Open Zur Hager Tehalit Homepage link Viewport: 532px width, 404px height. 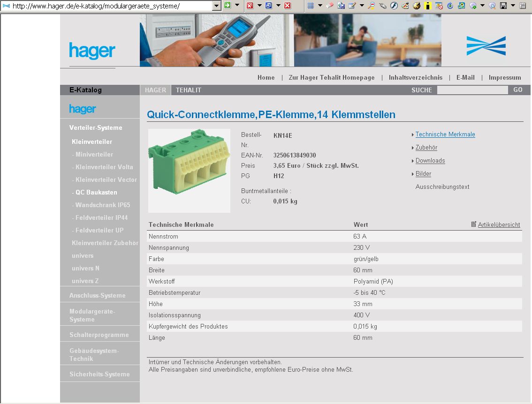click(332, 78)
